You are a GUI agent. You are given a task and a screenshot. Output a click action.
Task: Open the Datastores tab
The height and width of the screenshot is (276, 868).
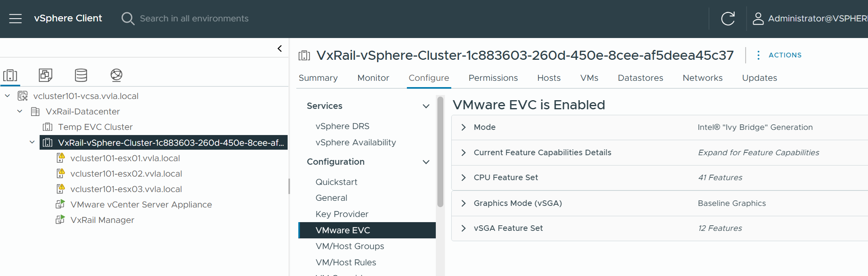pyautogui.click(x=640, y=78)
